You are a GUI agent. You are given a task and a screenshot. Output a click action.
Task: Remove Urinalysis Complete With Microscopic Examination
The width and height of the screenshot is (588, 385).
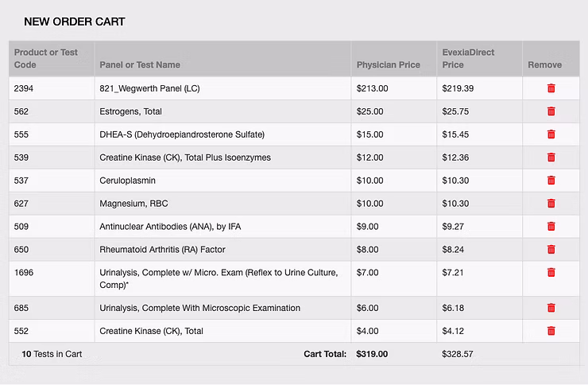click(551, 308)
